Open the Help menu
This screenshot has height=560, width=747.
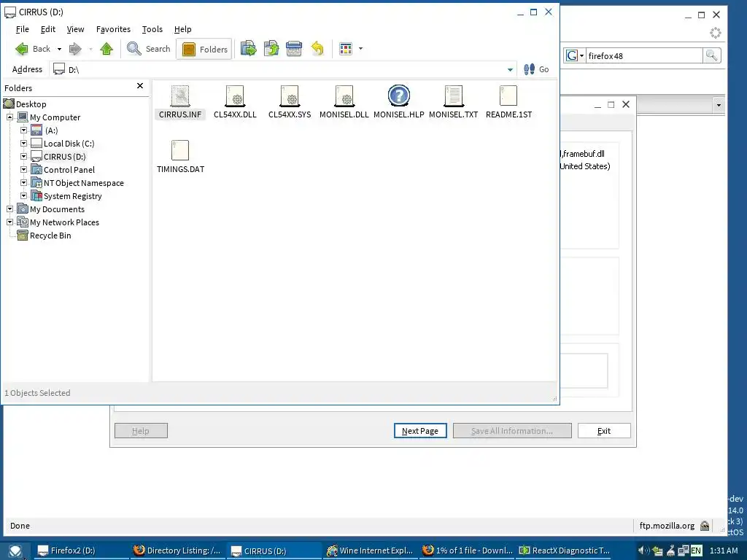[183, 29]
